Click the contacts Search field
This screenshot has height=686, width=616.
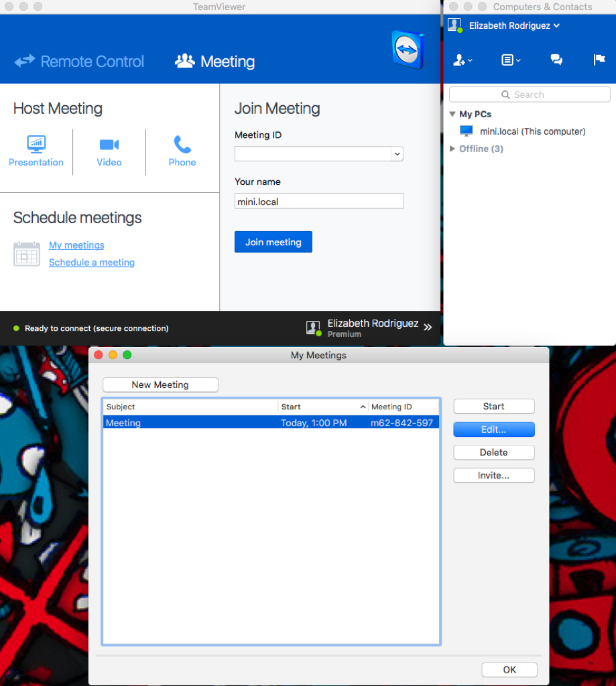coord(529,94)
